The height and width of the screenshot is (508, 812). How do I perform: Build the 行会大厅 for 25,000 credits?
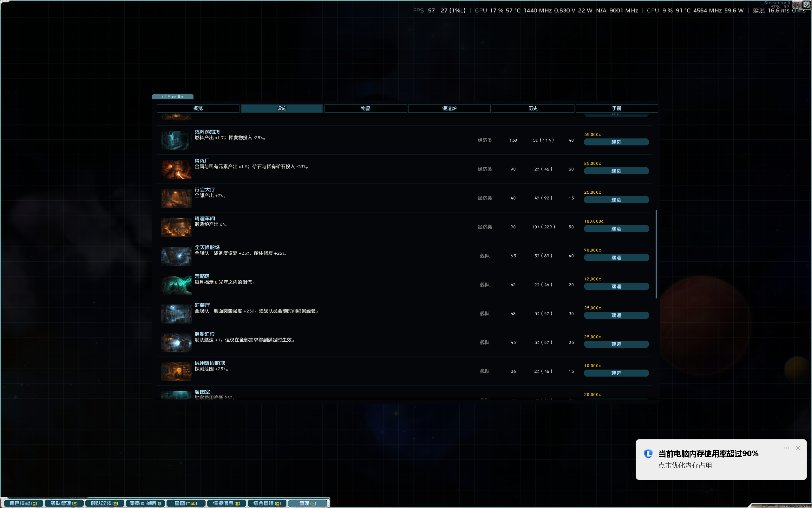[x=616, y=200]
